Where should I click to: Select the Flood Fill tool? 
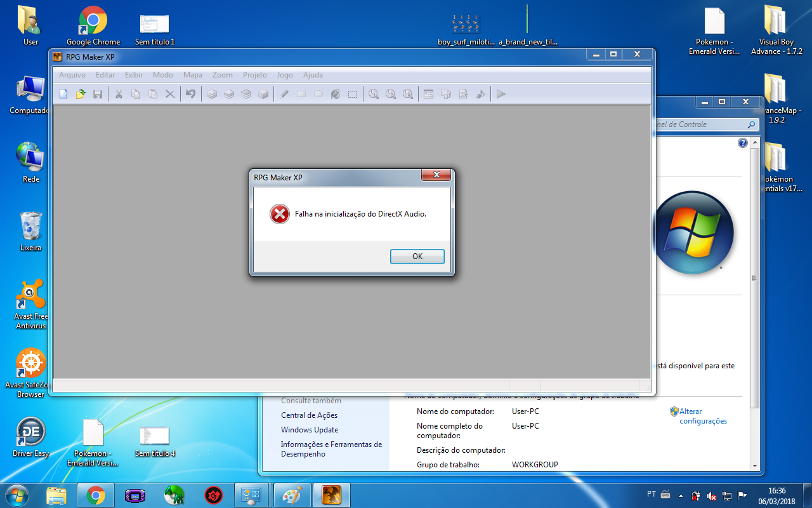(336, 94)
